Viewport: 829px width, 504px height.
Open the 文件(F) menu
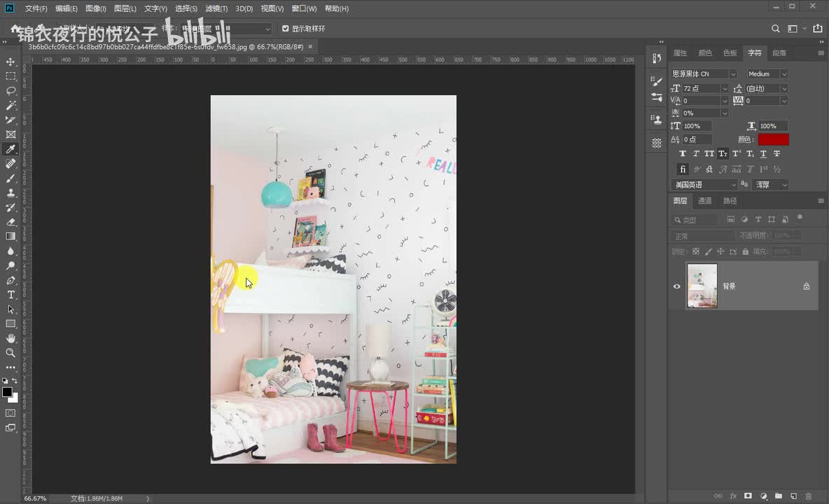[x=36, y=8]
